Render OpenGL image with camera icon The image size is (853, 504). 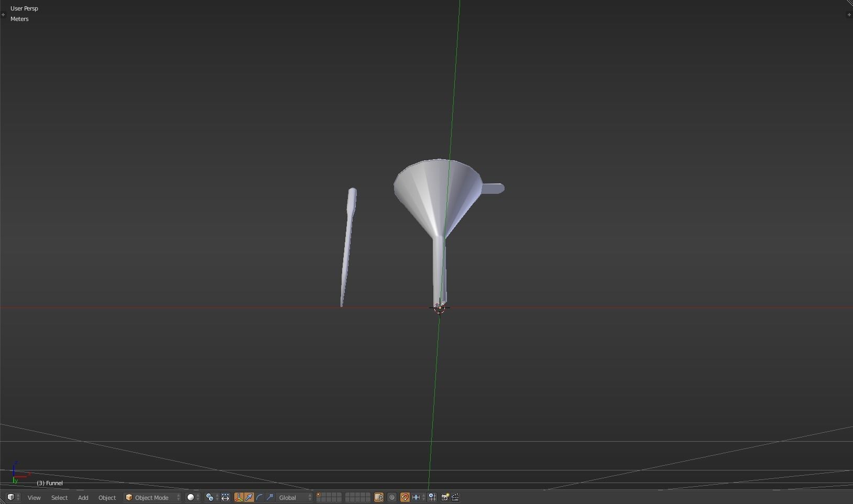click(445, 497)
